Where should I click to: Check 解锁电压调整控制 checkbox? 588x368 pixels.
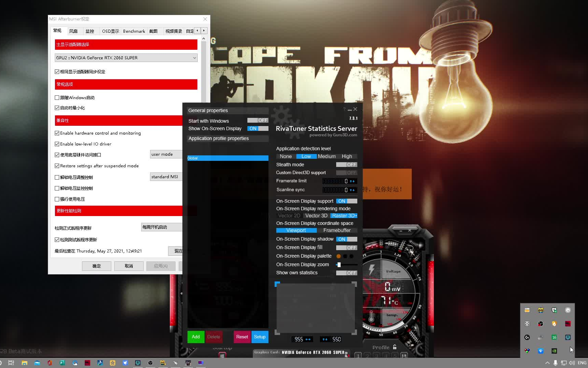click(57, 177)
